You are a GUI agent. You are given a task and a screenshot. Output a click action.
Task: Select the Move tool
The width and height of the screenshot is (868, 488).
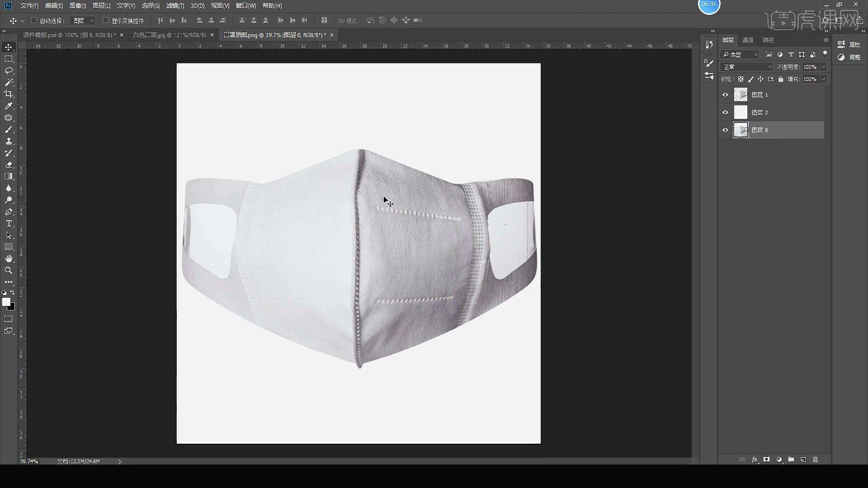point(9,47)
